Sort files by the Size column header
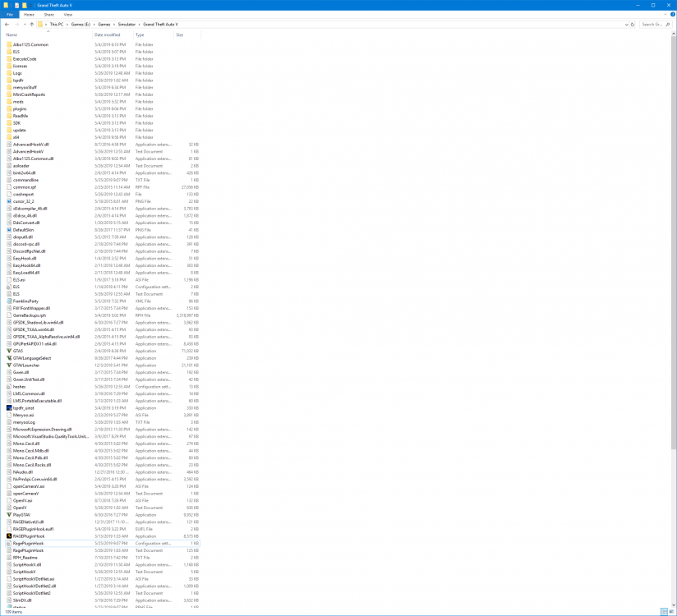The image size is (677, 616). coord(182,34)
